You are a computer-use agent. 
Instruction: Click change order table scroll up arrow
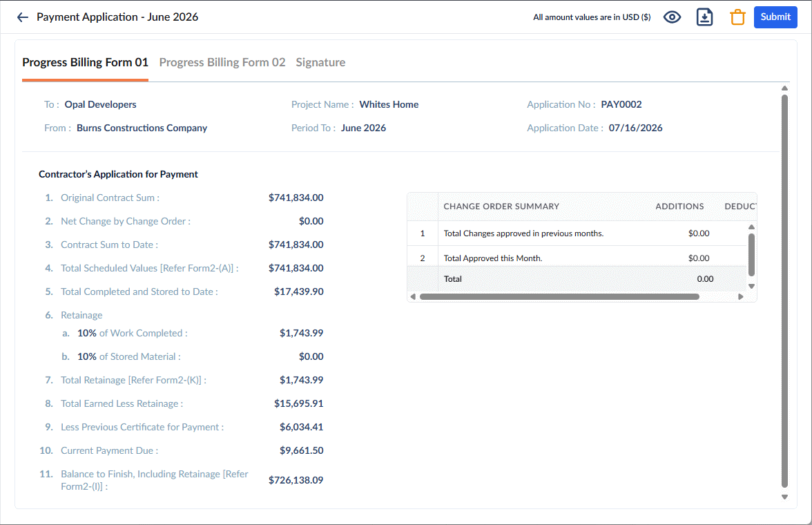[x=751, y=227]
